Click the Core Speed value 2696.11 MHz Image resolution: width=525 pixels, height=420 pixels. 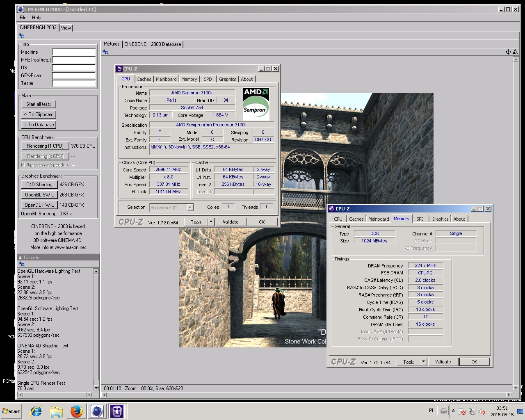[x=168, y=169]
